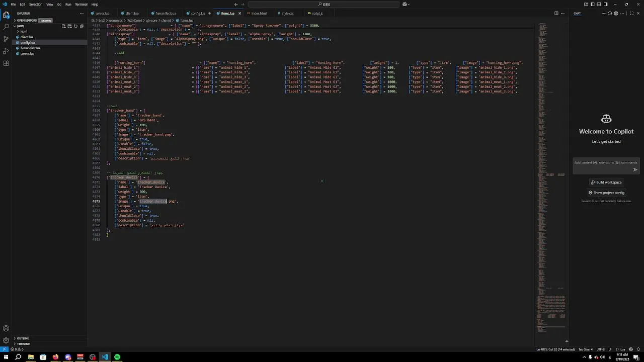Send the Copilot chat message
Image resolution: width=644 pixels, height=362 pixels.
coord(635,170)
